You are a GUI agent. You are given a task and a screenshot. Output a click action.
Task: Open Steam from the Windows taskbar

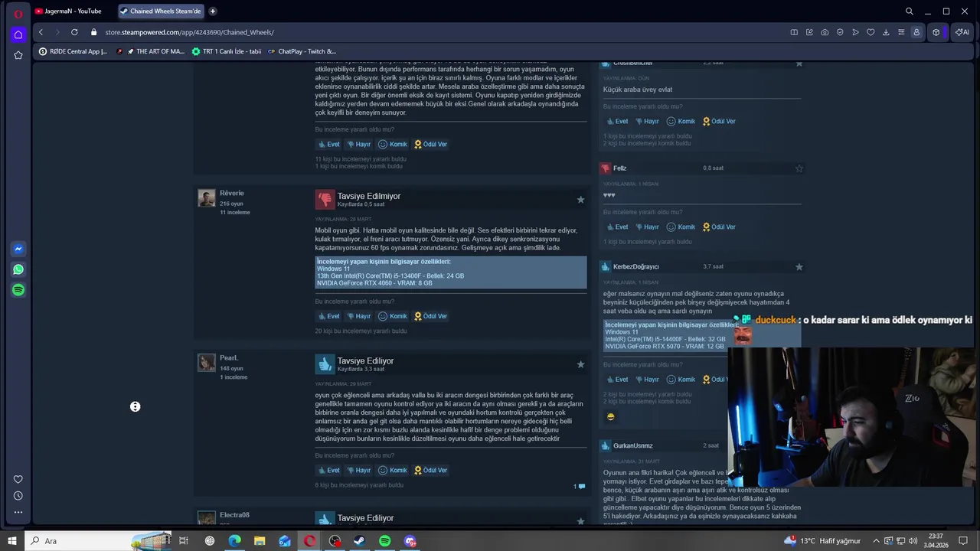359,541
